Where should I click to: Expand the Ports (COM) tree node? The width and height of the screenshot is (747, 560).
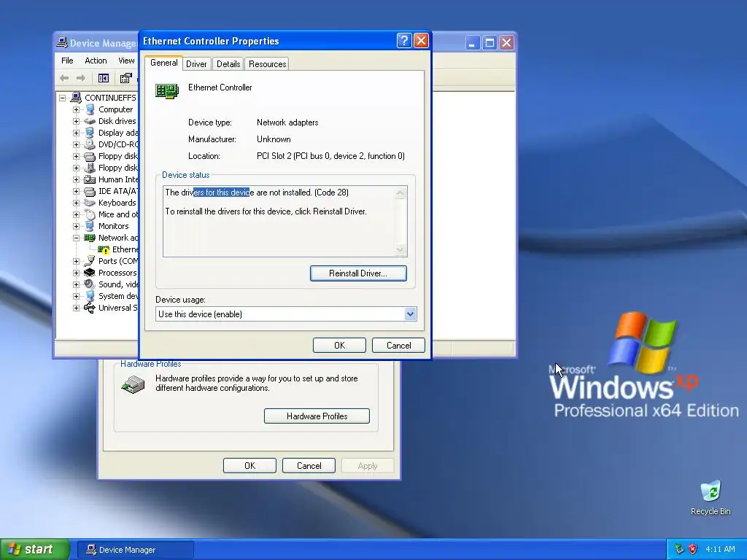tap(76, 261)
